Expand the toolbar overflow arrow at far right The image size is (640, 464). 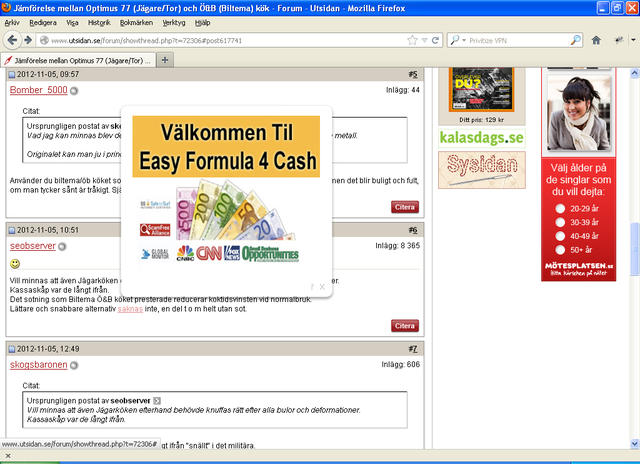click(633, 40)
